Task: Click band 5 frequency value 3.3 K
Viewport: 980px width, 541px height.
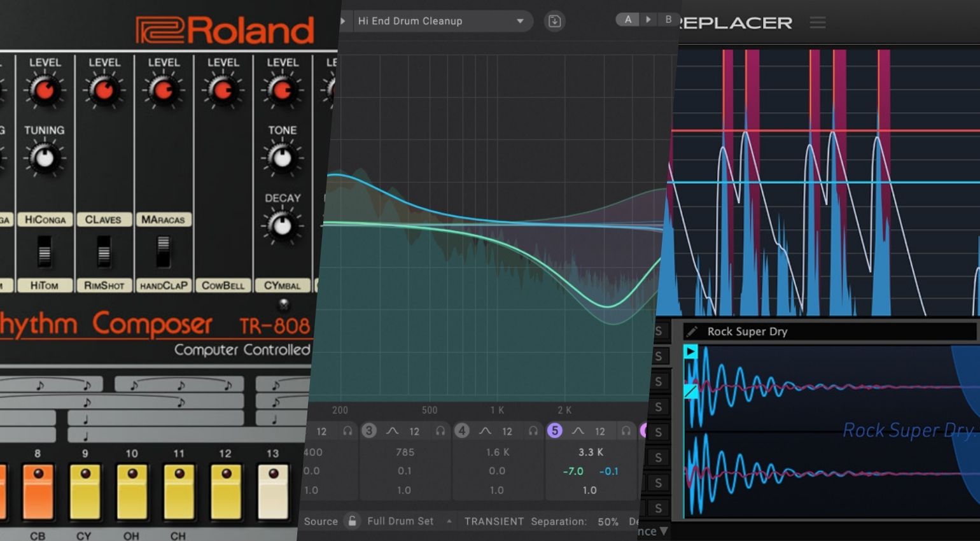Action: click(x=591, y=452)
